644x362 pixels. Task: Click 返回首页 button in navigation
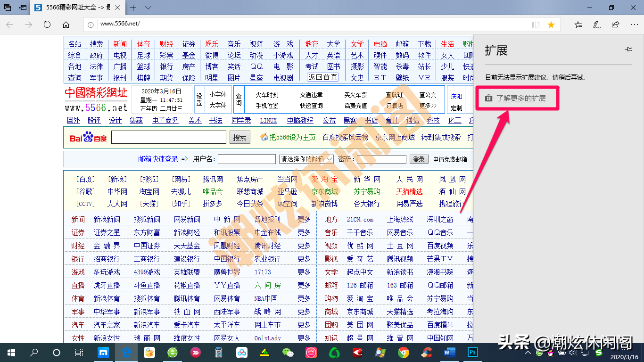point(323,77)
